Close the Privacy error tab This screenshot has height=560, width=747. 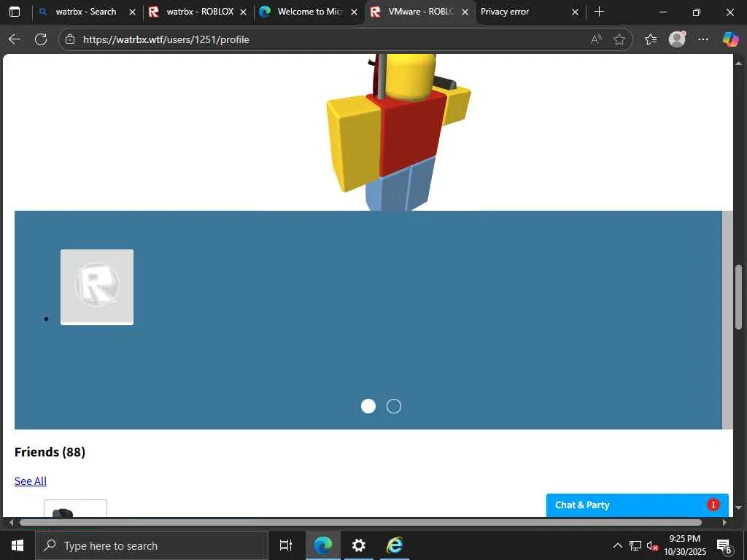(575, 12)
